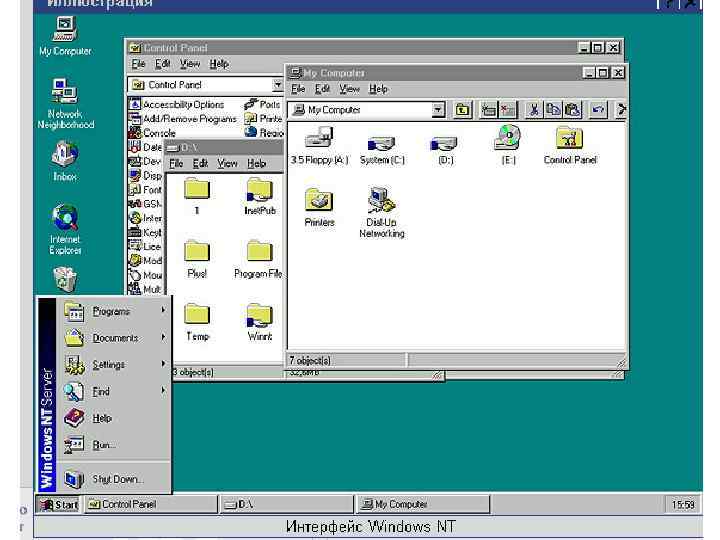Screen dimensions: 720x540
Task: Open Help menu in Control Panel window
Action: click(x=219, y=64)
